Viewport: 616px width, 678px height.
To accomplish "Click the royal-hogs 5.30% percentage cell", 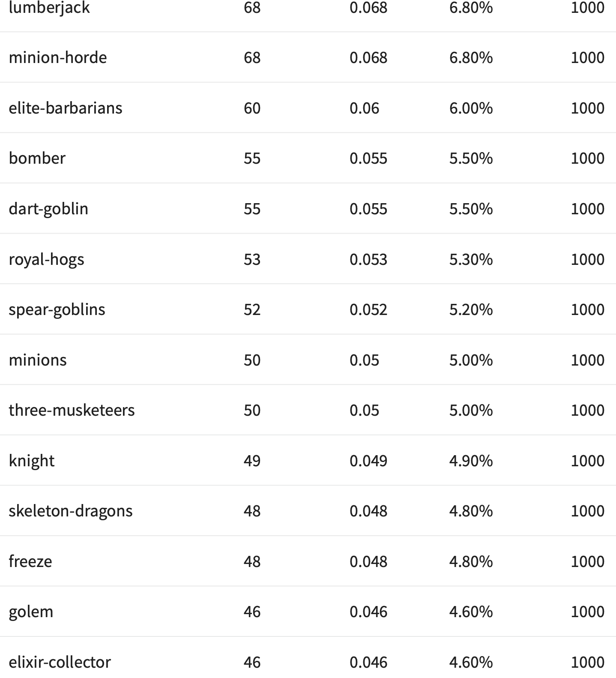I will [471, 259].
